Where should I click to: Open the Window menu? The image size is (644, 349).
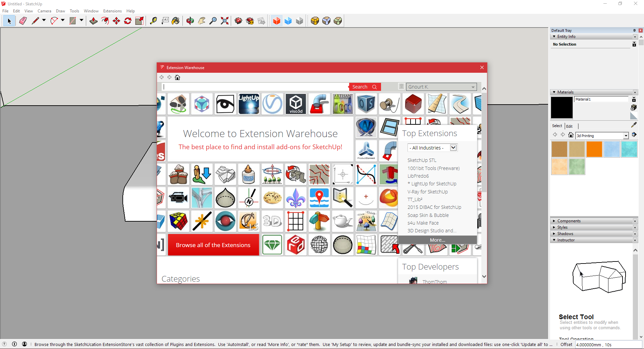[x=91, y=11]
